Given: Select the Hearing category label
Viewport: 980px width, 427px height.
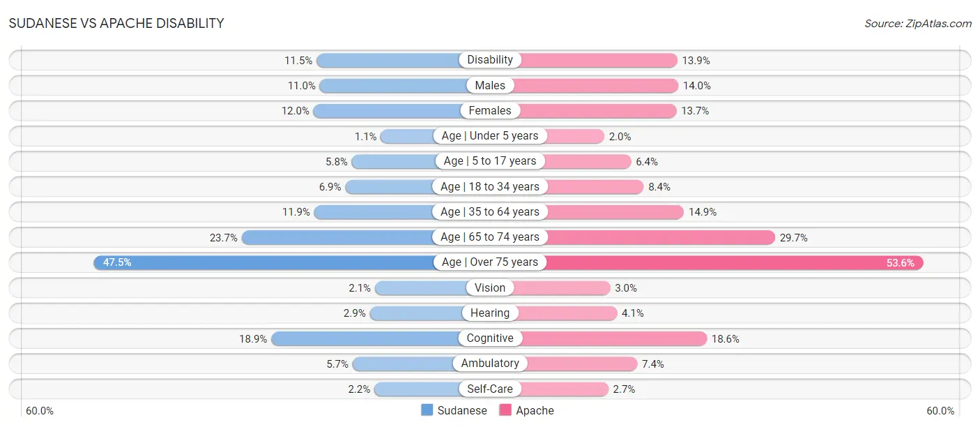Looking at the screenshot, I should pyautogui.click(x=490, y=313).
